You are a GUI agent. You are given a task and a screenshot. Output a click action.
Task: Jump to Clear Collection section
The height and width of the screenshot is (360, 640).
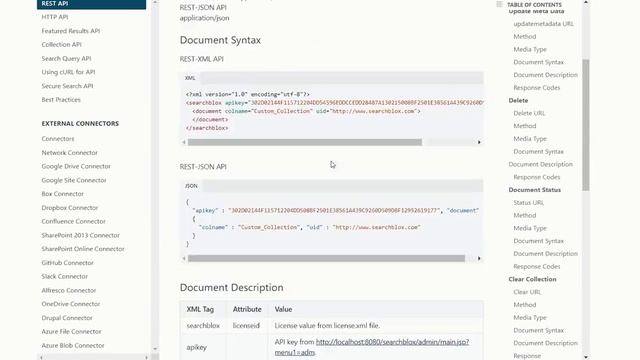coord(532,279)
